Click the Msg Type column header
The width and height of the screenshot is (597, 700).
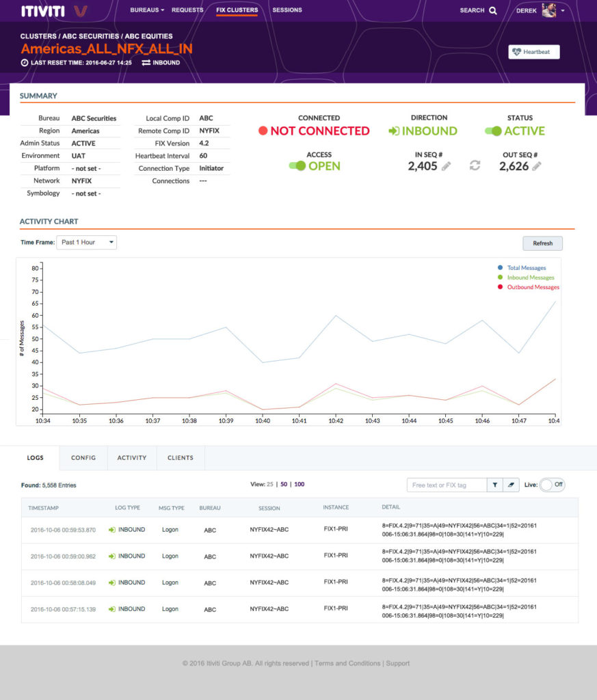pyautogui.click(x=172, y=508)
